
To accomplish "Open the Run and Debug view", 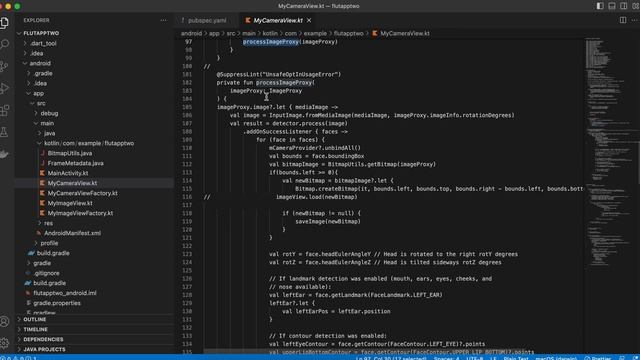I will coord(4,88).
